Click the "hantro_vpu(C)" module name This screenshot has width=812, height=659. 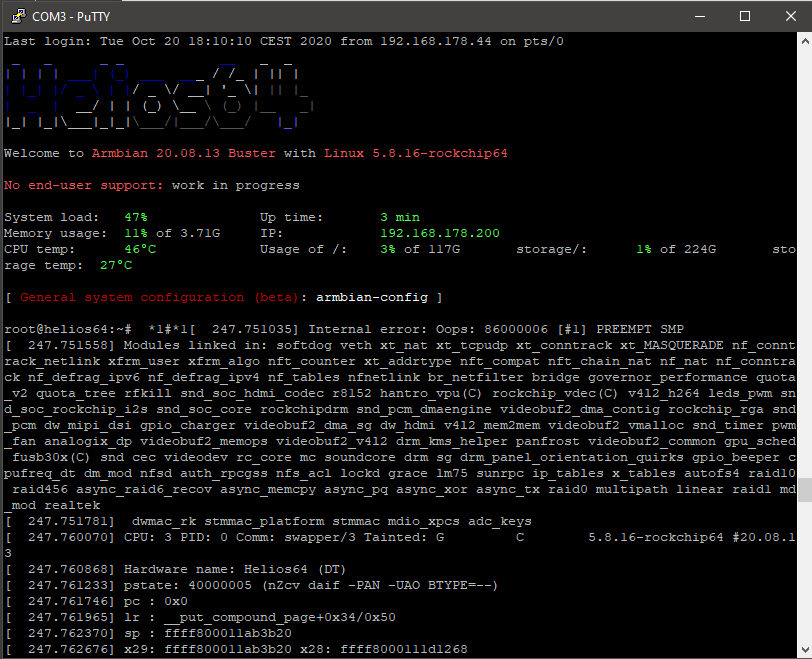[431, 394]
